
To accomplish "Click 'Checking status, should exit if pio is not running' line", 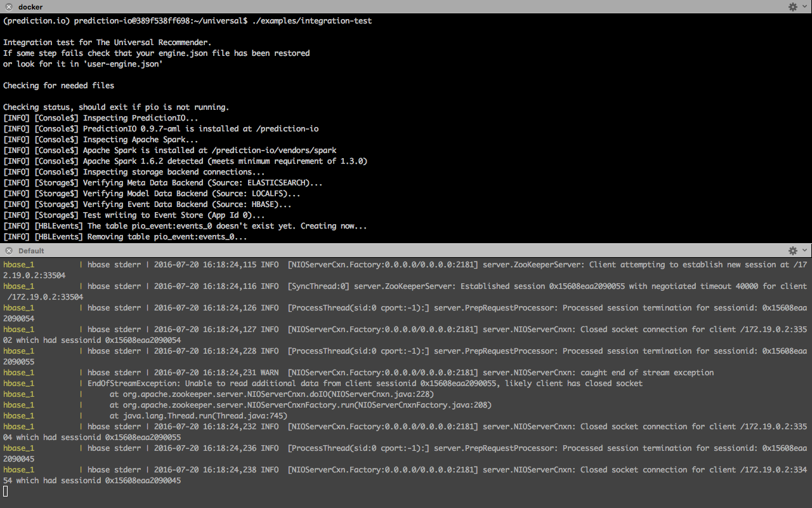I will tap(116, 107).
